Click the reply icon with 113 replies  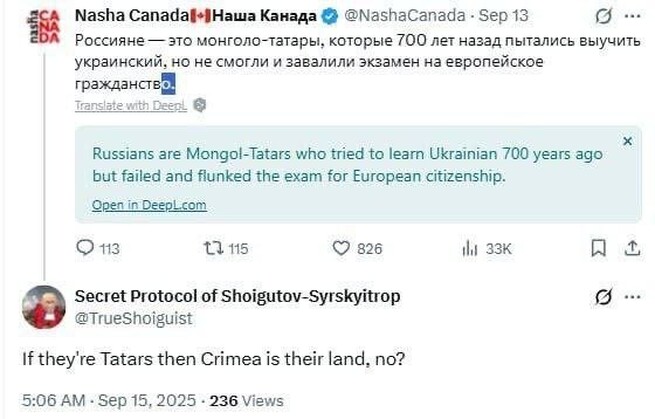[86, 248]
